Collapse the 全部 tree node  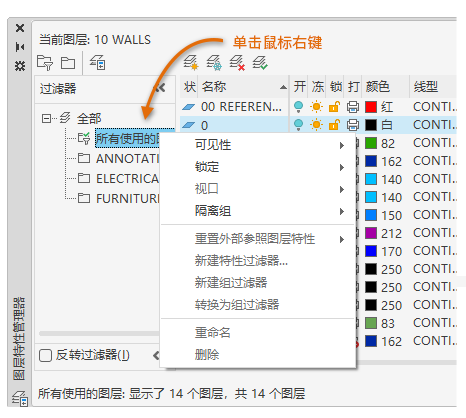pos(46,118)
